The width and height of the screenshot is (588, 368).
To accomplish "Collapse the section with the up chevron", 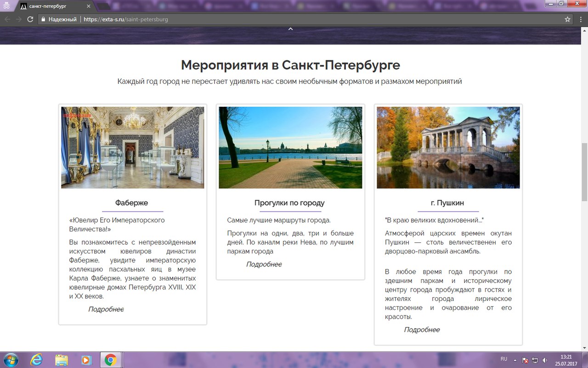I will 290,29.
